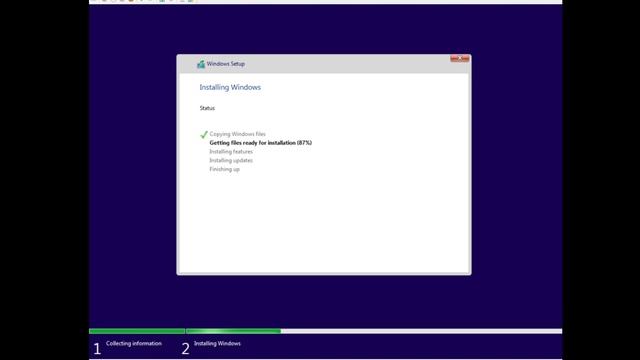The image size is (640, 360).
Task: Select the 'Installing features' status line
Action: tap(231, 151)
